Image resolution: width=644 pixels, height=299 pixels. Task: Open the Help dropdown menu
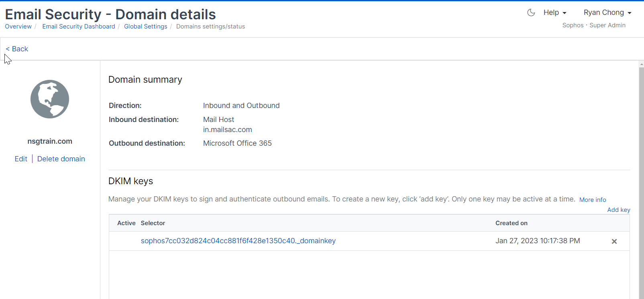click(554, 12)
